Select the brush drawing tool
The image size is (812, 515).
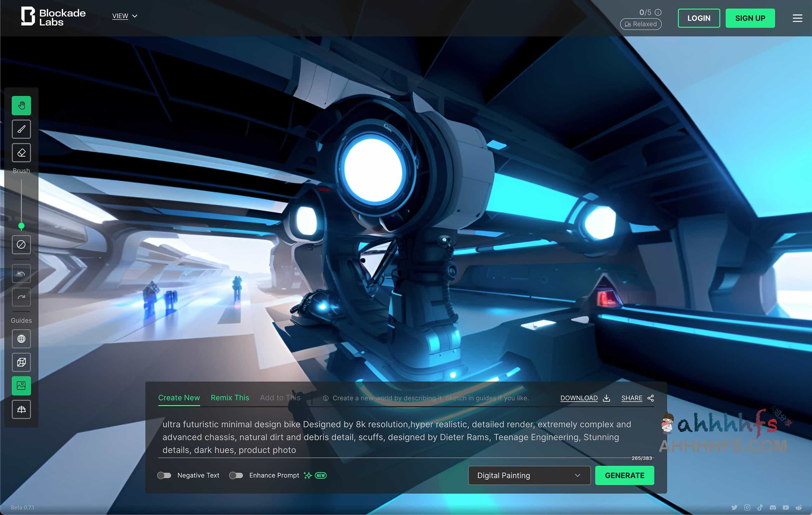21,129
